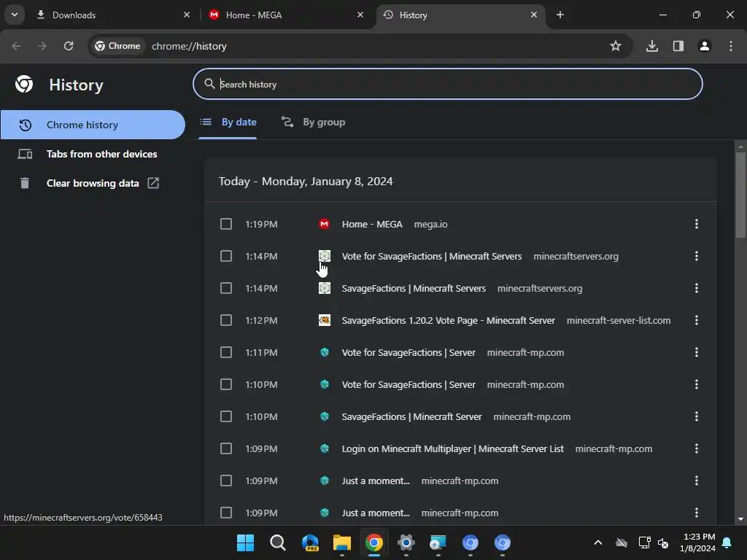Open Settings gear from taskbar
Screen dimensions: 747x560
click(406, 542)
